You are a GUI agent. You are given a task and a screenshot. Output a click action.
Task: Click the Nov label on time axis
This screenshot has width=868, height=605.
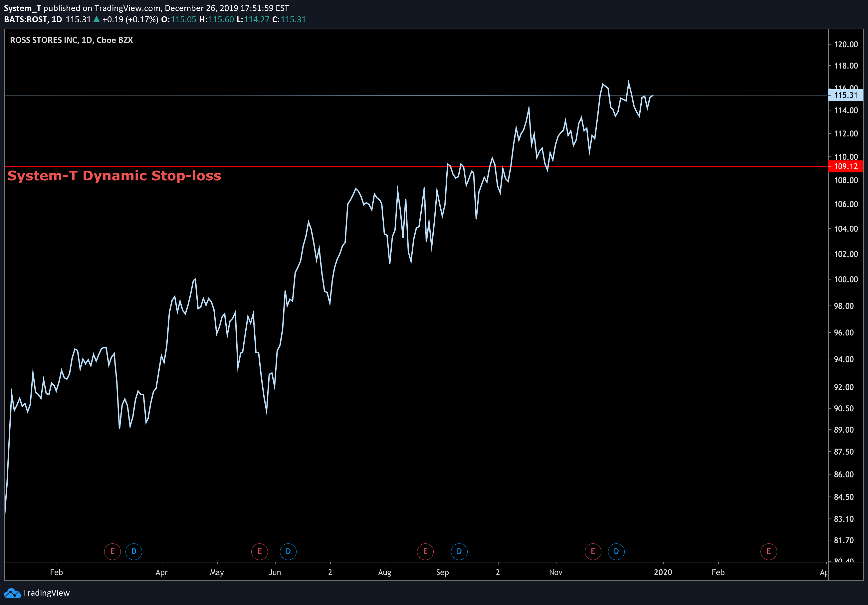coord(556,572)
